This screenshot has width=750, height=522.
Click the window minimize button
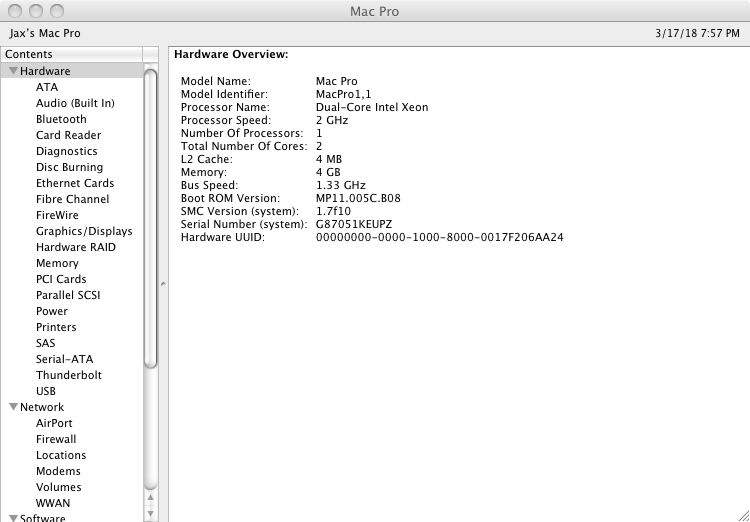(36, 11)
